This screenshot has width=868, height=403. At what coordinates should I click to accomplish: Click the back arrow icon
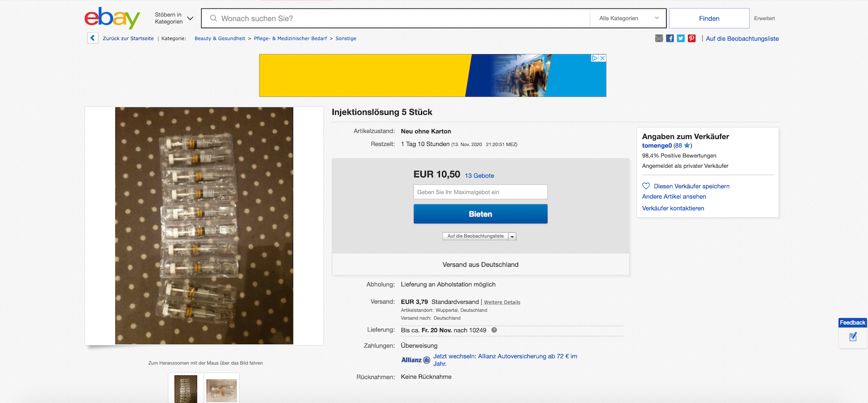coord(92,38)
